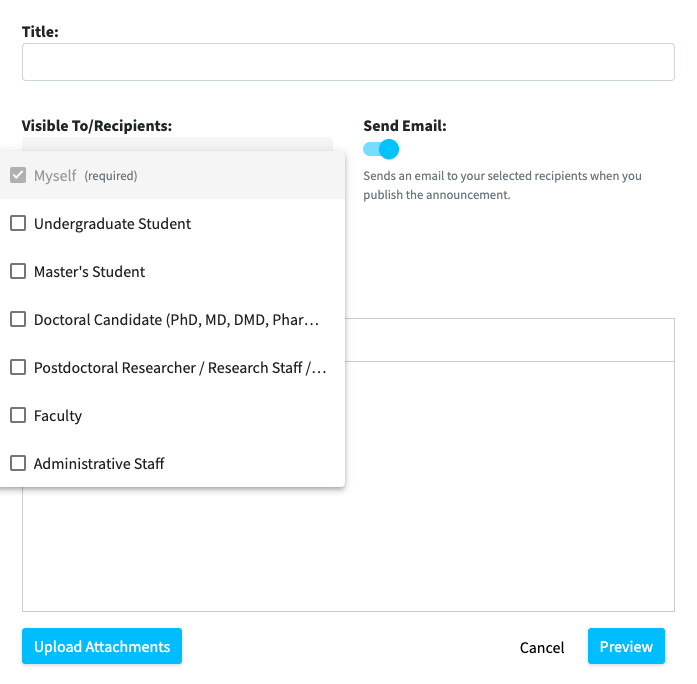Click the "Visible To/Recipients:" label
This screenshot has height=684, width=697.
pos(96,126)
